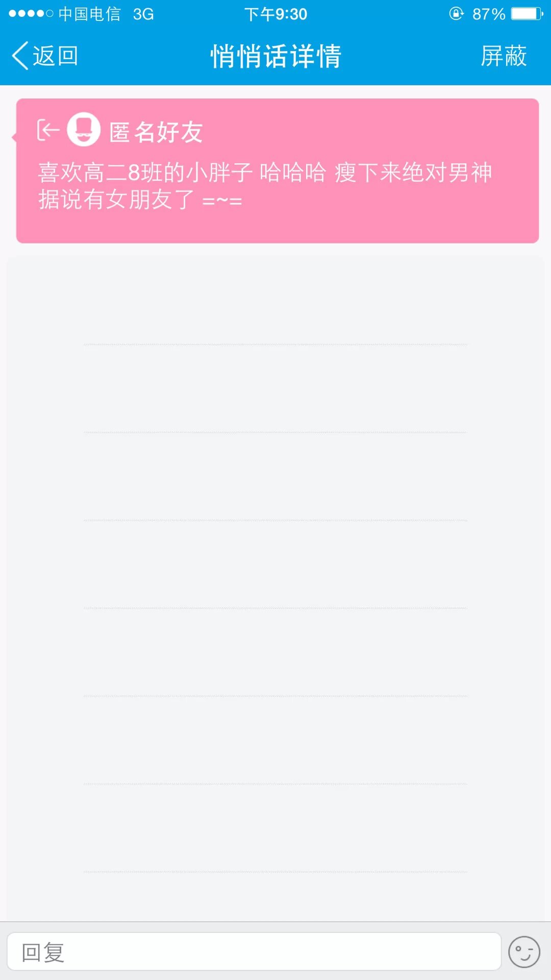Tap the 3G network indicator
Viewport: 551px width, 980px height.
[x=143, y=14]
